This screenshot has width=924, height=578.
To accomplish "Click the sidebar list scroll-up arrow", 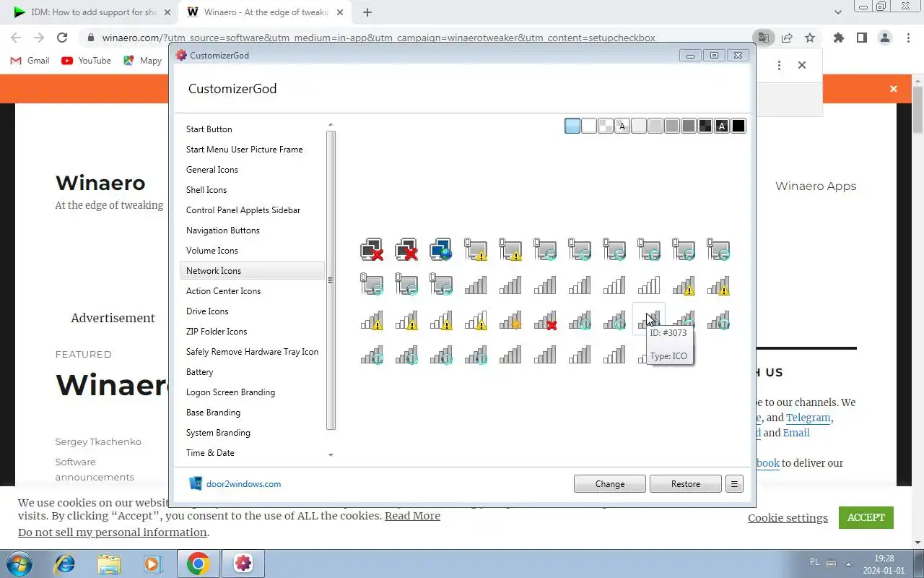I will point(331,125).
